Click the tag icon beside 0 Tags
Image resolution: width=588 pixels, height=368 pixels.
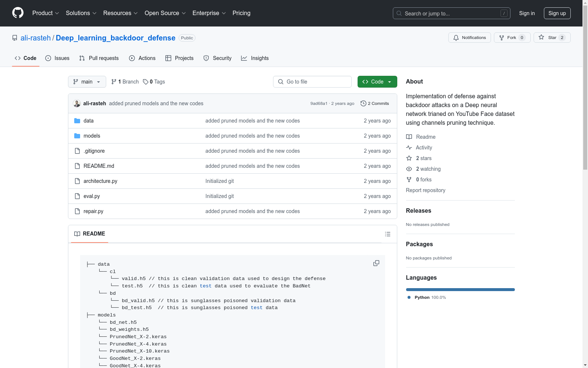pos(146,82)
